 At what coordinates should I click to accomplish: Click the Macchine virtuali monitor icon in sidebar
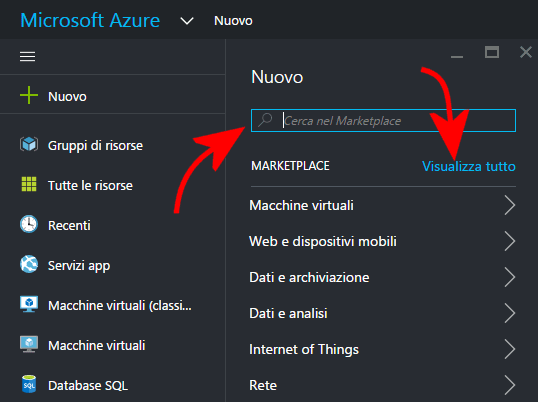[29, 344]
